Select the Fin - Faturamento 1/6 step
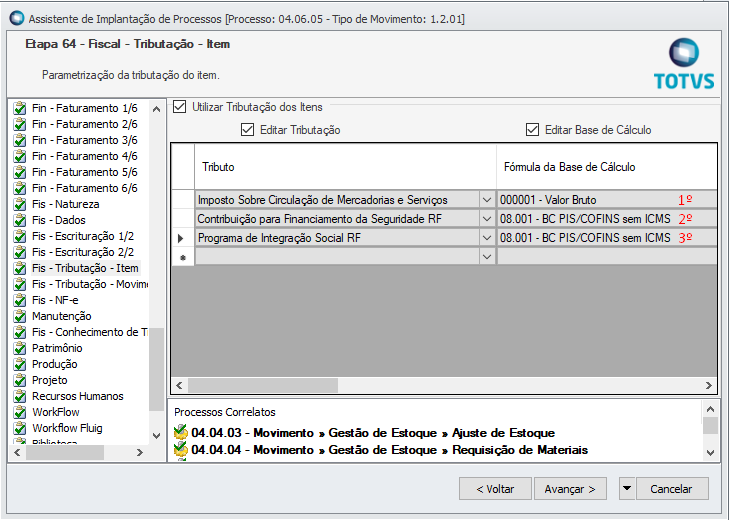The width and height of the screenshot is (729, 520). pyautogui.click(x=85, y=108)
